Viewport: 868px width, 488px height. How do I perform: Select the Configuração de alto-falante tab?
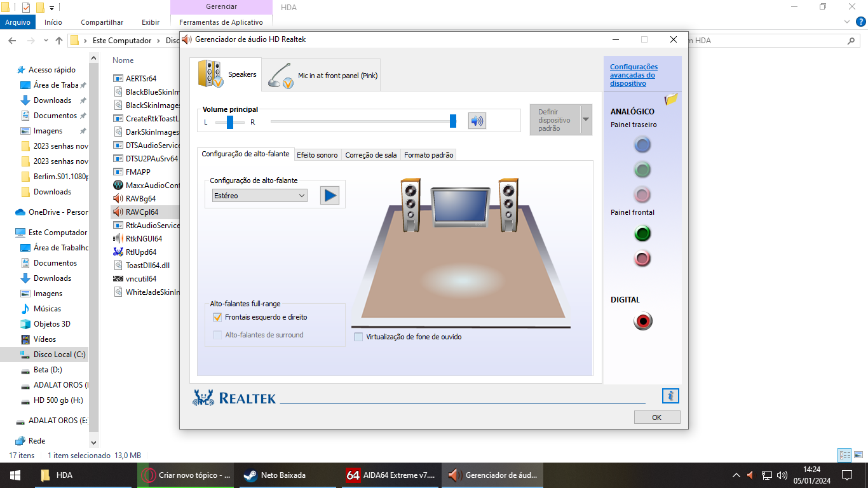[x=245, y=154]
